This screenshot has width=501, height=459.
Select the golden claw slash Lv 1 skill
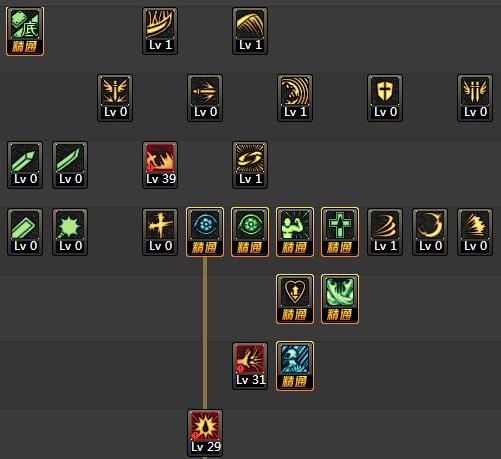[160, 31]
